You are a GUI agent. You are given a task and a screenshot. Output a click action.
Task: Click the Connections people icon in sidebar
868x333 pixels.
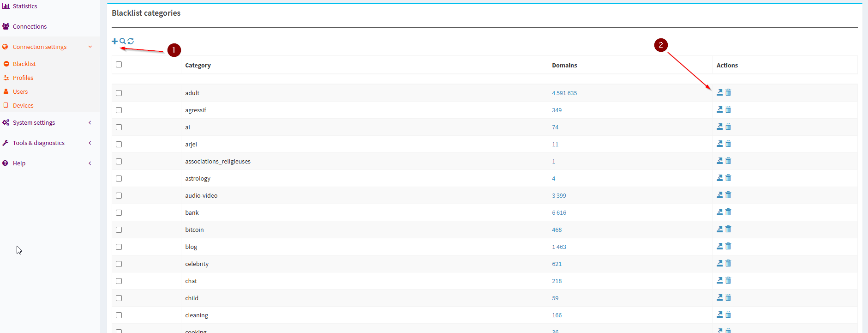6,26
